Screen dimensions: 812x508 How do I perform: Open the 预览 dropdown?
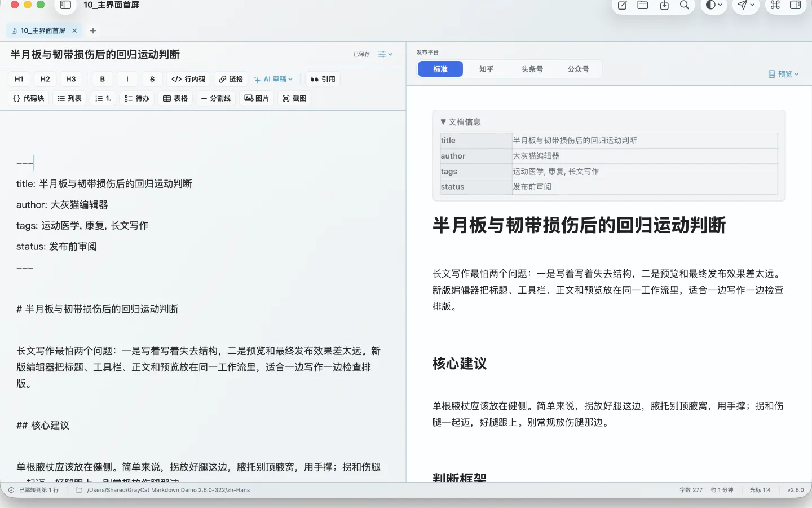pos(784,74)
